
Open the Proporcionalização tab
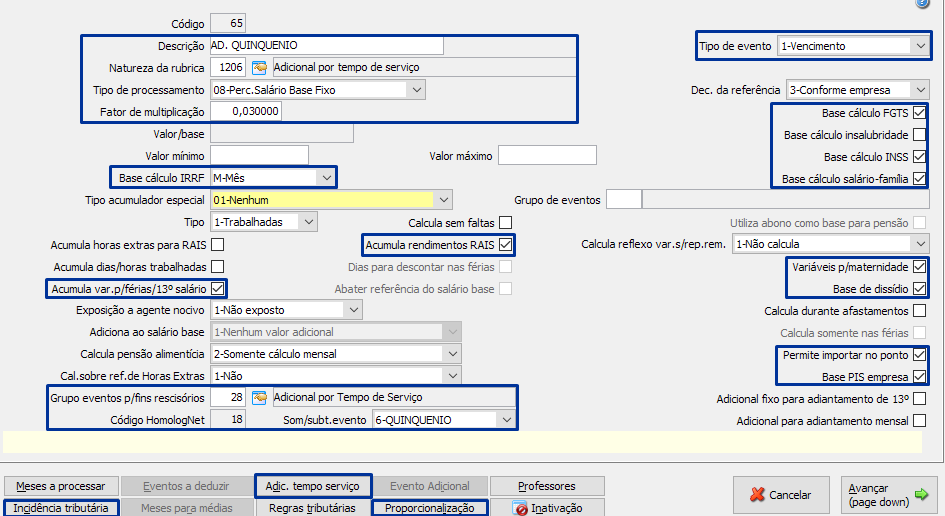[x=431, y=508]
